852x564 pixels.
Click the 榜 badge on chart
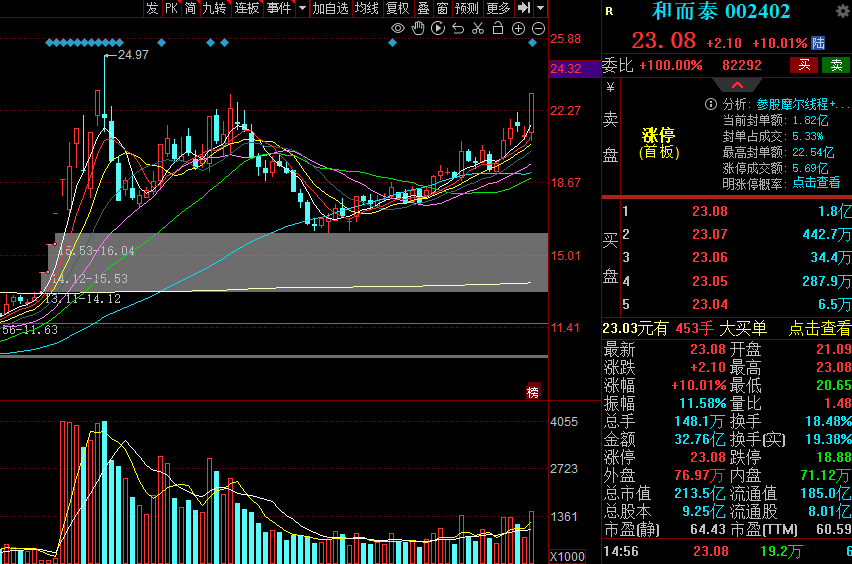tap(532, 392)
